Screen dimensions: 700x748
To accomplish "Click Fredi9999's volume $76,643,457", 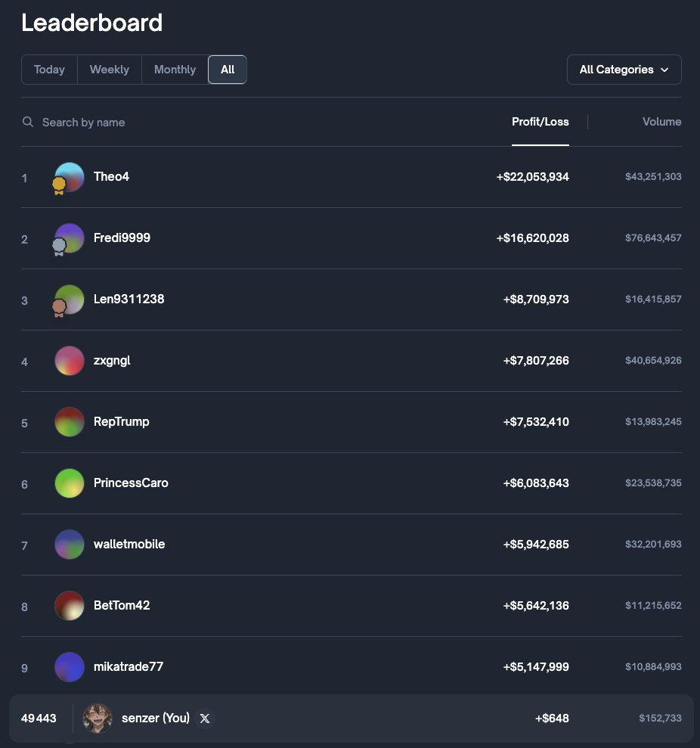I will coord(653,237).
